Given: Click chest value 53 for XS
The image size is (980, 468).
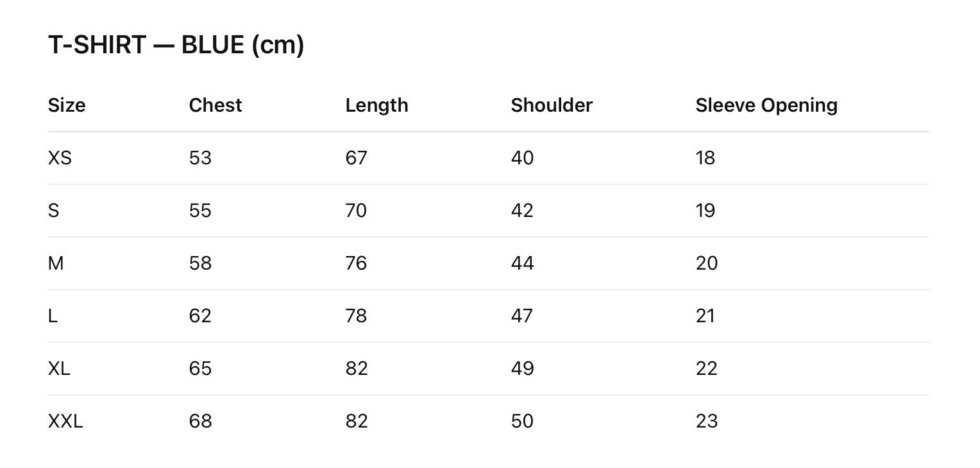Looking at the screenshot, I should pos(200,158).
